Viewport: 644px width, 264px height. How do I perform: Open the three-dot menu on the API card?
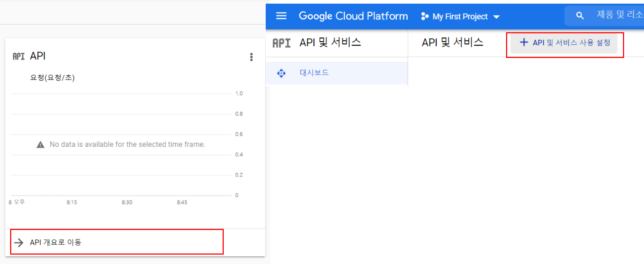251,57
